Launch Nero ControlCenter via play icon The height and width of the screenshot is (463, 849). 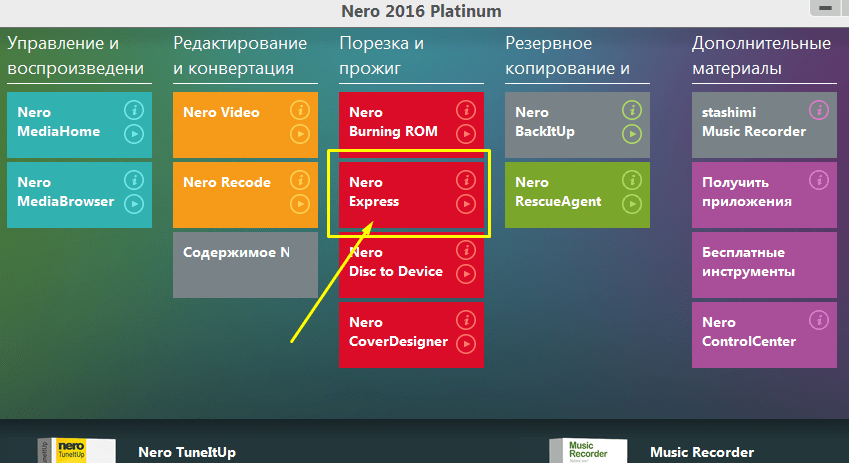[819, 344]
